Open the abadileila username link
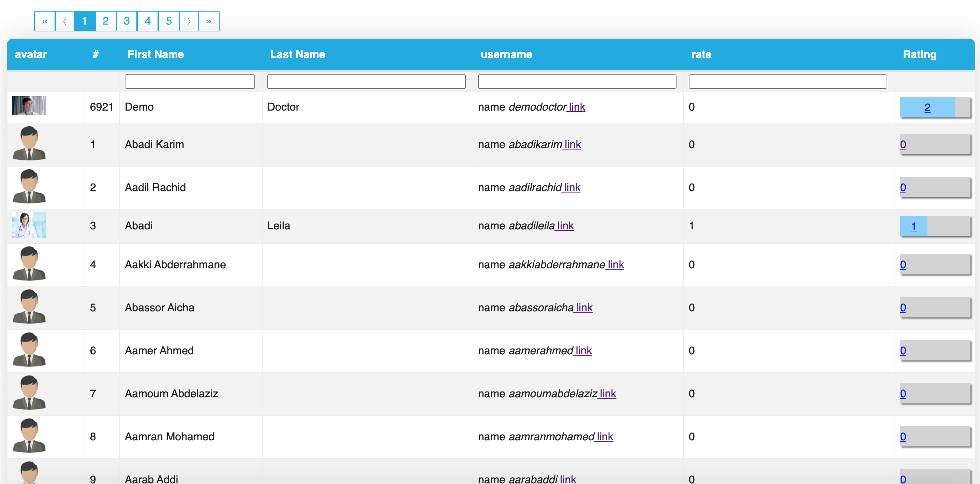 coord(565,226)
